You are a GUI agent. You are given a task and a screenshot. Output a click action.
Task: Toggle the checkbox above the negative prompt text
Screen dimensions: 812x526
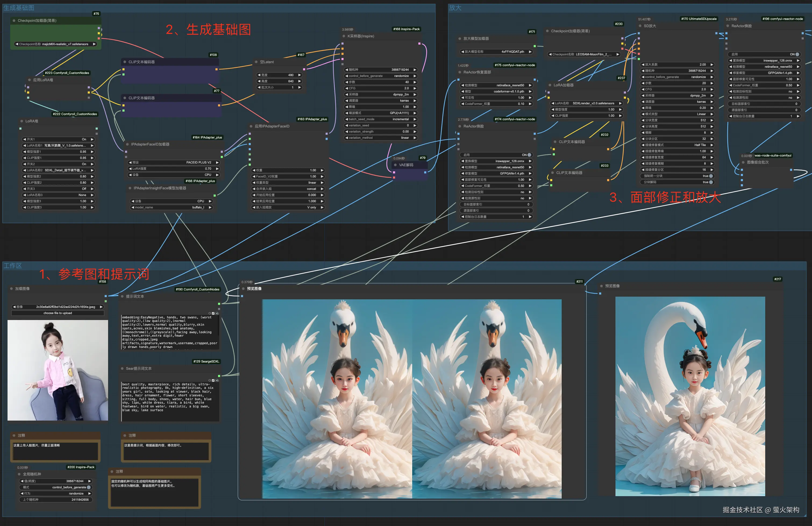[x=213, y=313]
